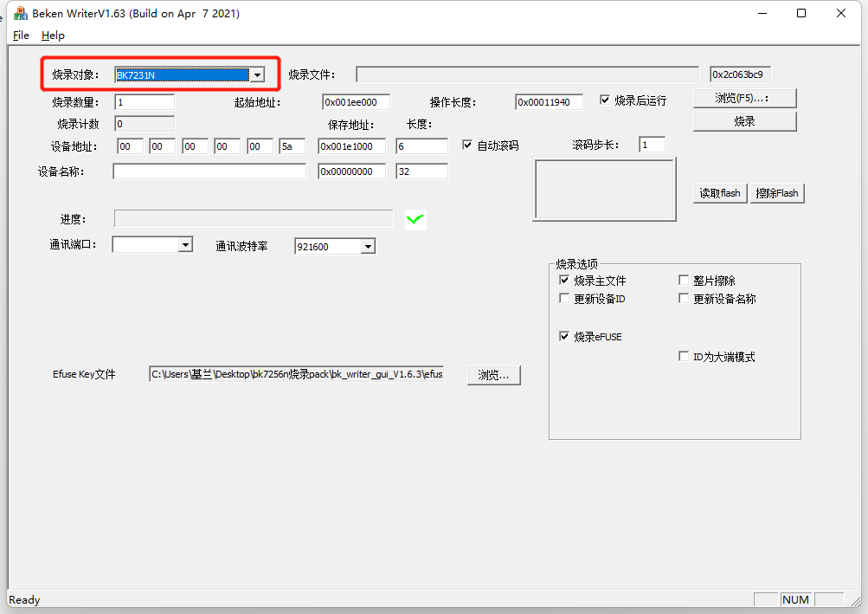Click the last 设备地址 byte field 5a
This screenshot has height=614, width=868.
[x=293, y=146]
